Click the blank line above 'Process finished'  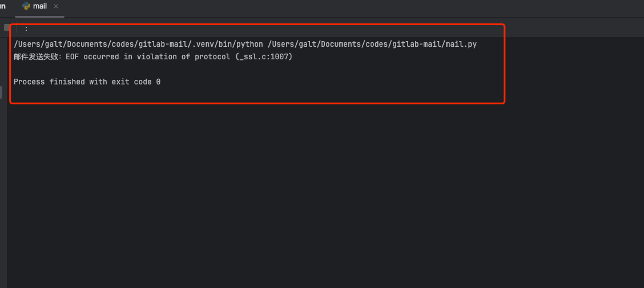click(171, 70)
